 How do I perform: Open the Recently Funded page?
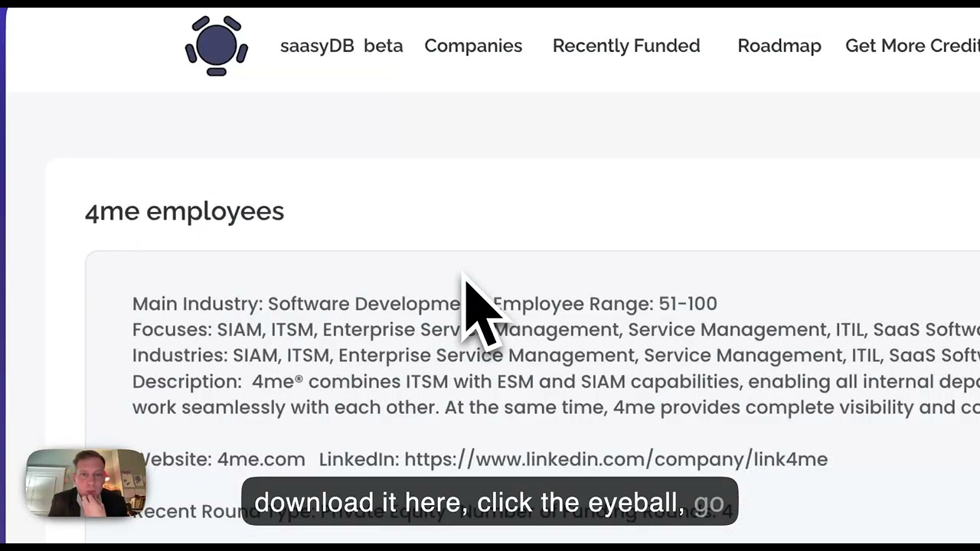[x=626, y=46]
